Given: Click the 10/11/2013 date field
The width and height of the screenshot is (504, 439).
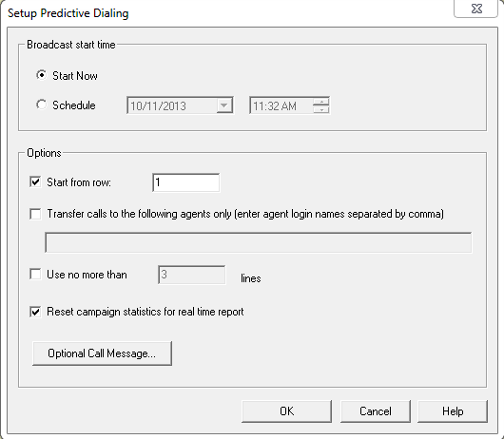Looking at the screenshot, I should (x=180, y=105).
